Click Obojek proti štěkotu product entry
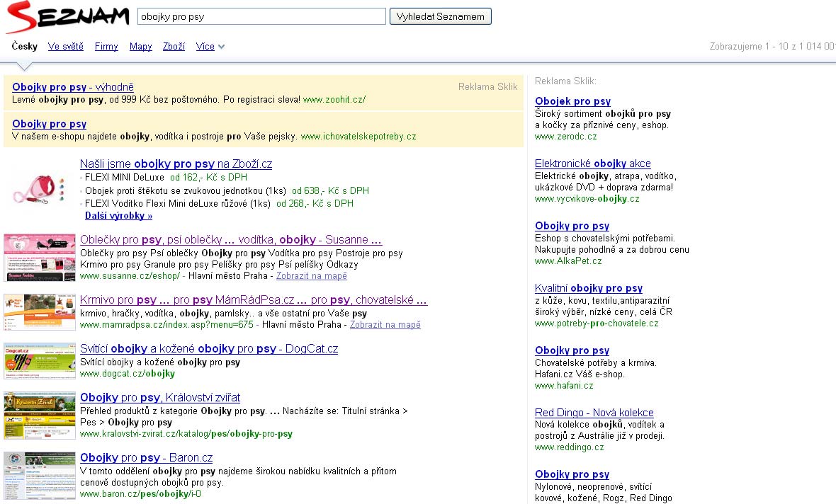Screen dimensions: 836x504 pyautogui.click(x=186, y=190)
